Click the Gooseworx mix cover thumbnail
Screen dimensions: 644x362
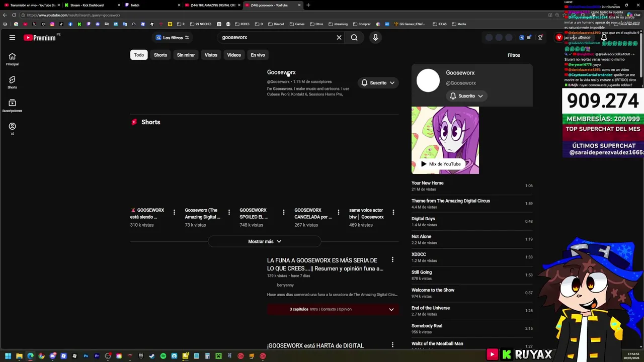445,140
